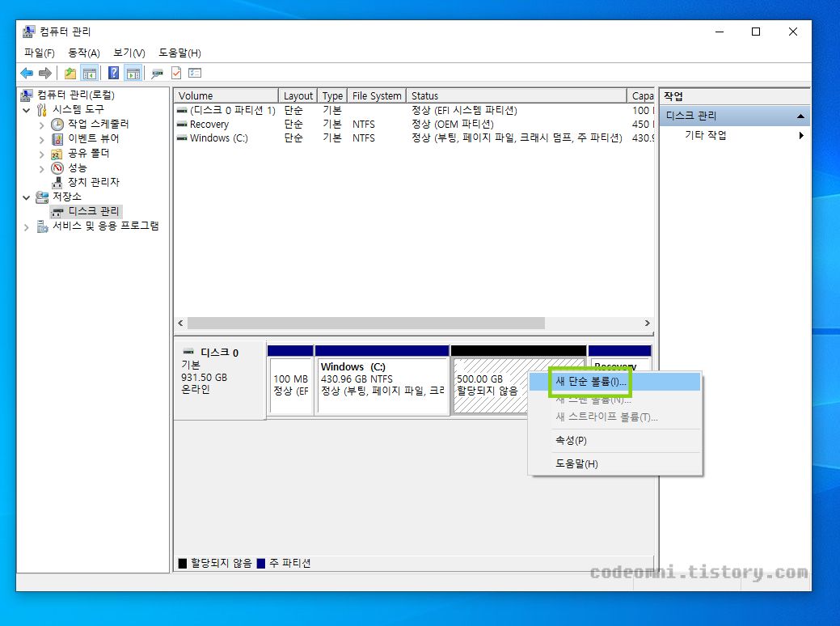
Task: Click More Actions in Actions pane
Action: [x=705, y=135]
